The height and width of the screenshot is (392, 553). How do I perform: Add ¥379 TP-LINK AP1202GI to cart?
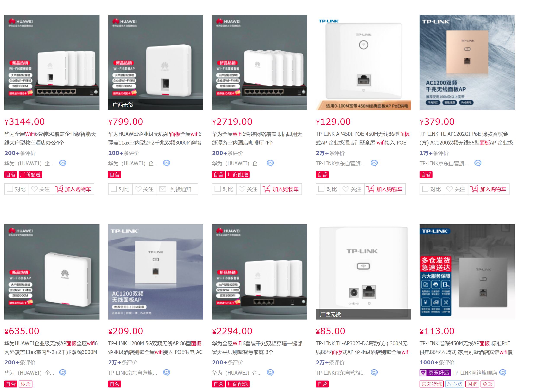tap(489, 189)
